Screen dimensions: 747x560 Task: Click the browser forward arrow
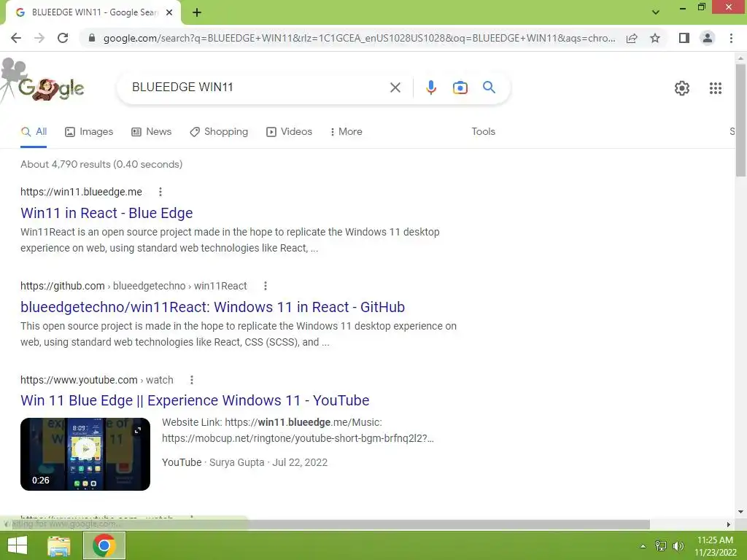(39, 38)
